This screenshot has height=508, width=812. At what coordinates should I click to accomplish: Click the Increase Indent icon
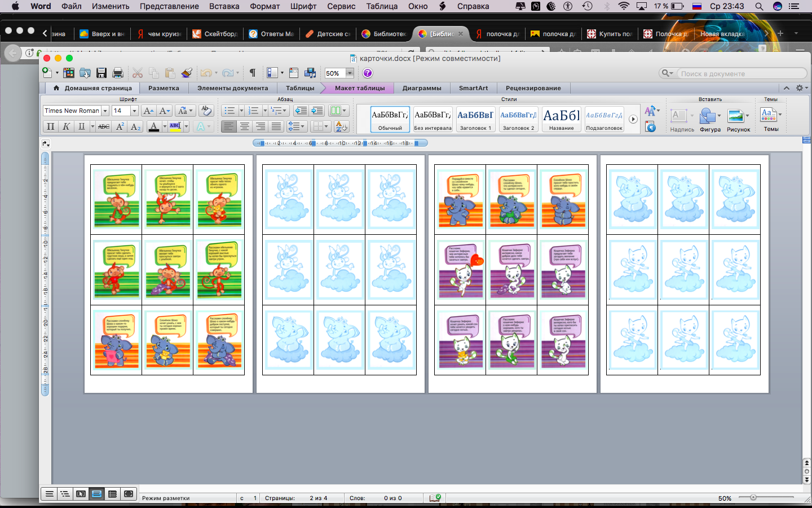click(317, 111)
